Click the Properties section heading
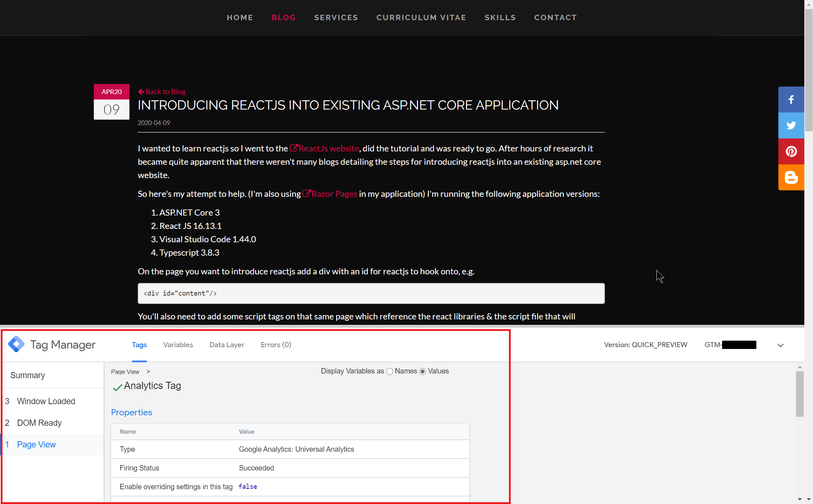Screen dimensions: 813x504 (132, 412)
